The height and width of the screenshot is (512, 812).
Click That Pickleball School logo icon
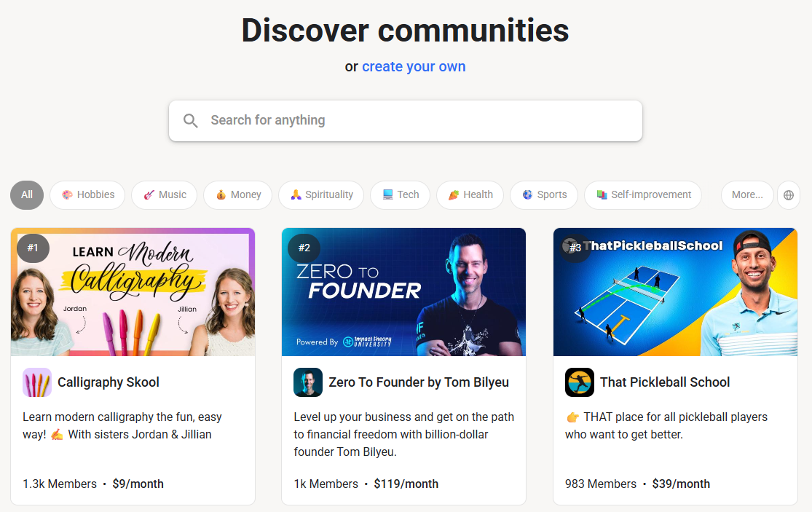[x=580, y=382]
